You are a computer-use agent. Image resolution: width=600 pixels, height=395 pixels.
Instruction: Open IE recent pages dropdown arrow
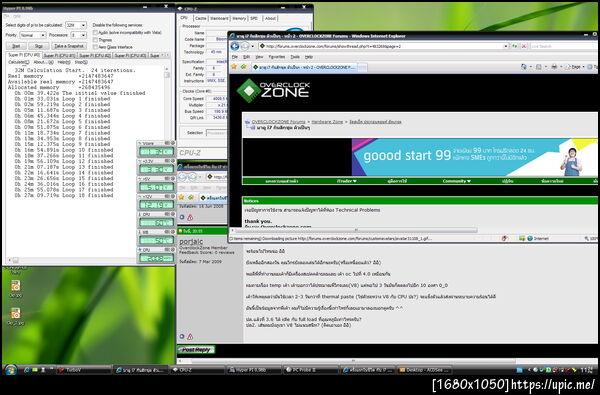pos(253,47)
